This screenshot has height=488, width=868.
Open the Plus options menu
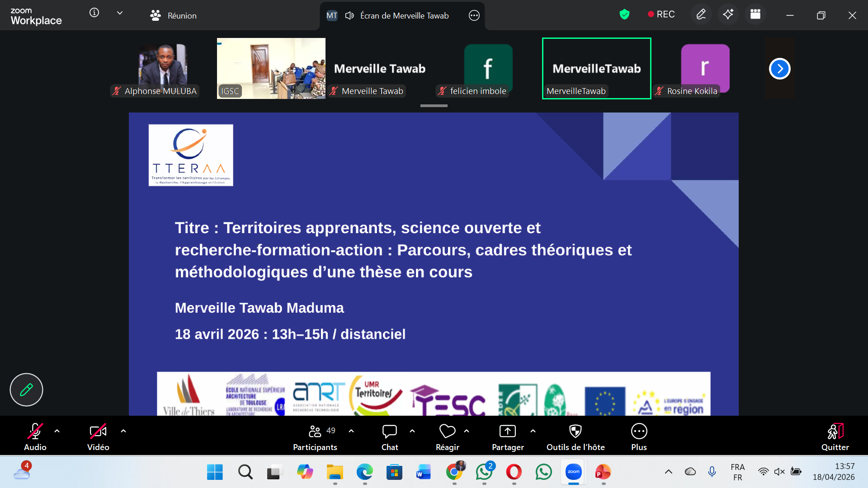click(639, 435)
